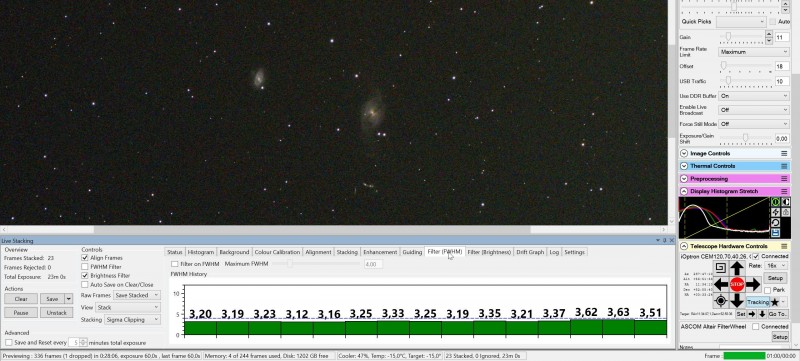Click the small down arrow beside Go To
The image size is (800, 361).
point(762,314)
